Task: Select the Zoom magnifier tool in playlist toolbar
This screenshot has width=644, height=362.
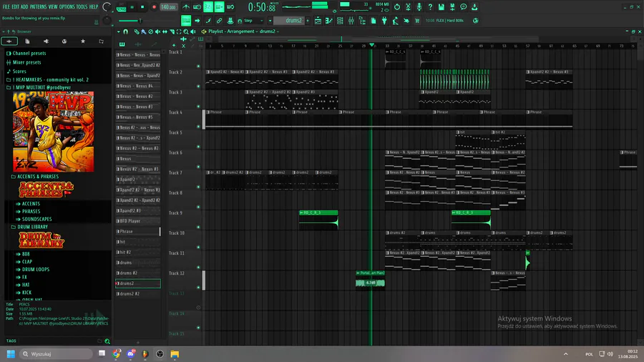Action: click(x=186, y=31)
